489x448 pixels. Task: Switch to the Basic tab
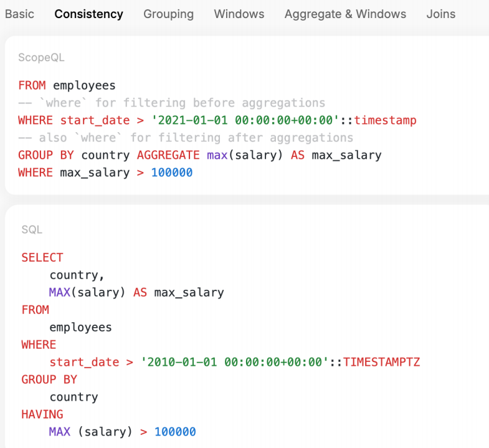pyautogui.click(x=19, y=14)
